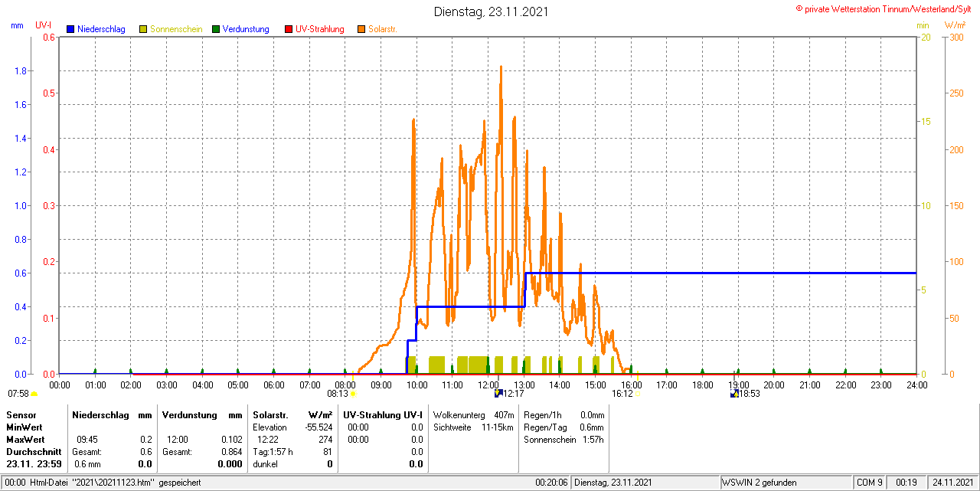Image resolution: width=980 pixels, height=491 pixels.
Task: Click the Tag:1:57 h entry
Action: pos(273,452)
